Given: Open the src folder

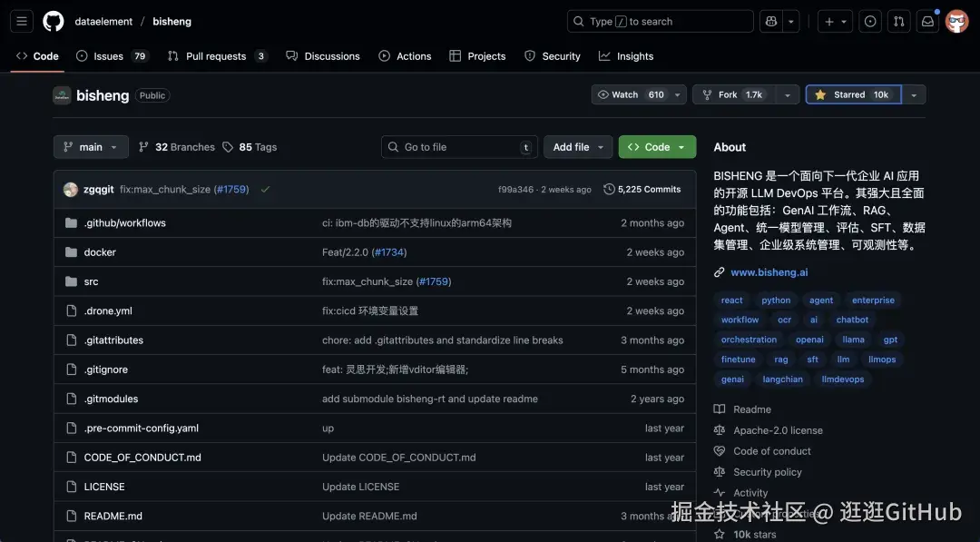Looking at the screenshot, I should pyautogui.click(x=92, y=282).
